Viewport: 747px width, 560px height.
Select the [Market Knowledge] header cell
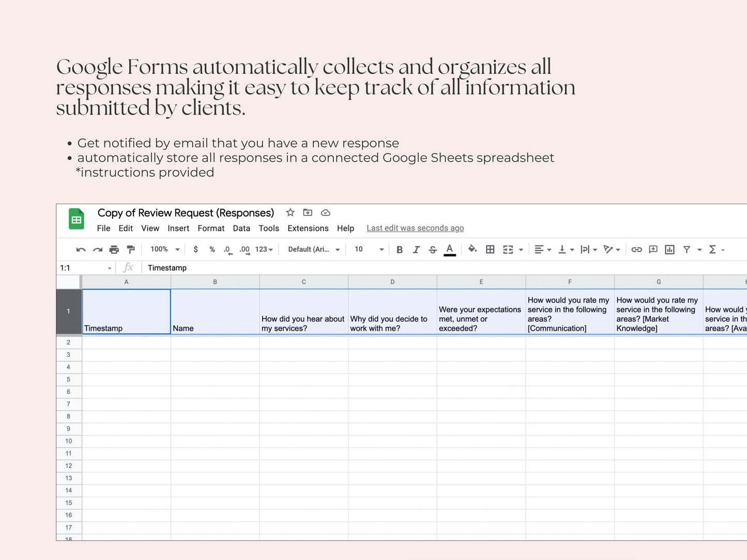click(659, 312)
